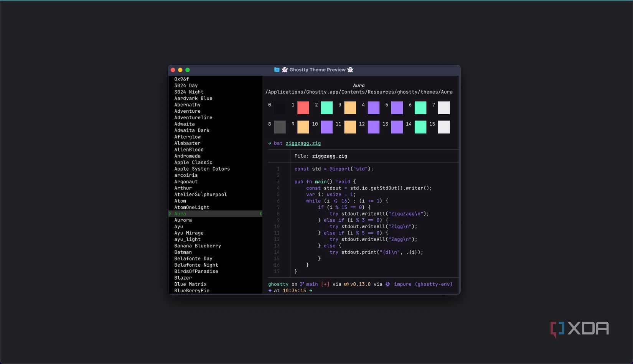This screenshot has height=364, width=633.
Task: Click the git branch icon in the status line
Action: tap(303, 284)
